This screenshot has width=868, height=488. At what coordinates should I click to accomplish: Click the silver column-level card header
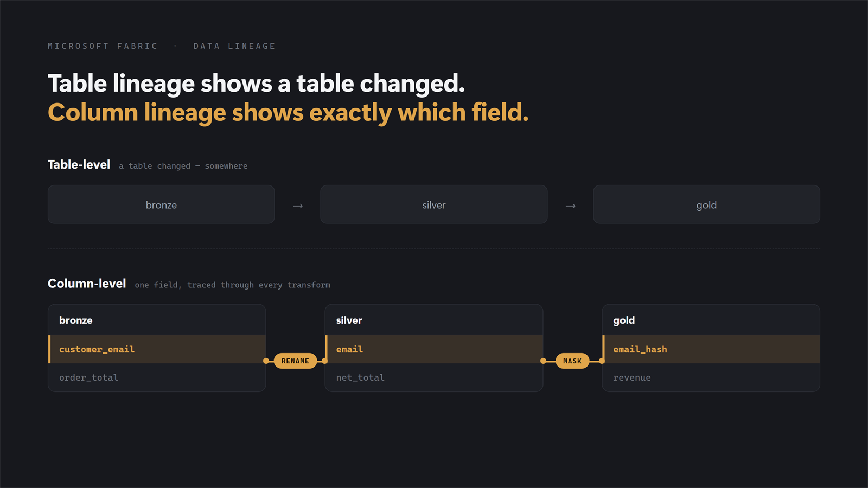[434, 320]
